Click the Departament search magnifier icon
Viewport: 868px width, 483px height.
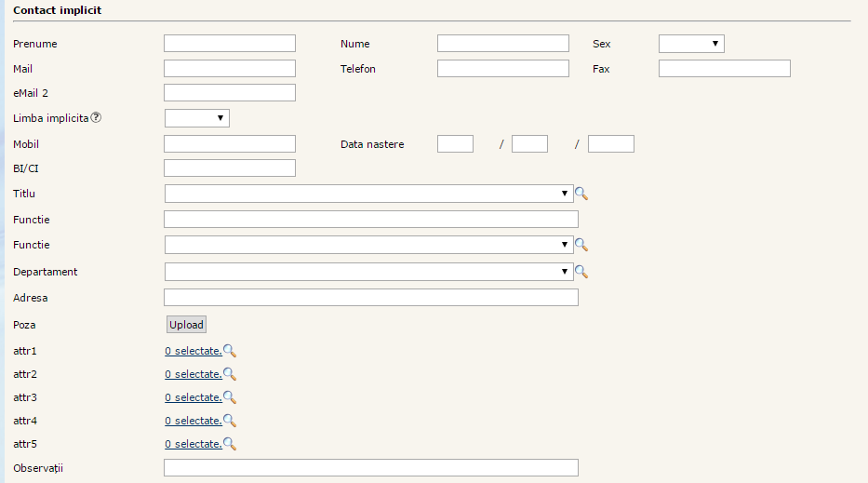click(581, 272)
